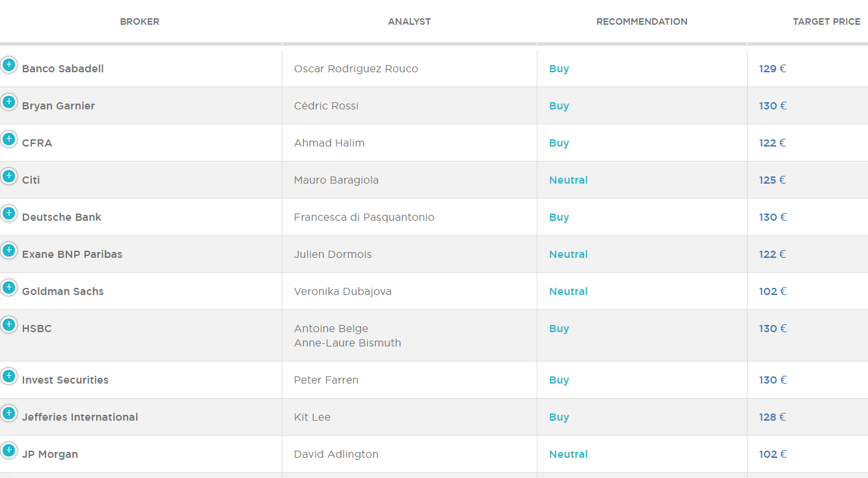Image resolution: width=868 pixels, height=478 pixels.
Task: Click Jefferies International plus icon
Action: (8, 413)
